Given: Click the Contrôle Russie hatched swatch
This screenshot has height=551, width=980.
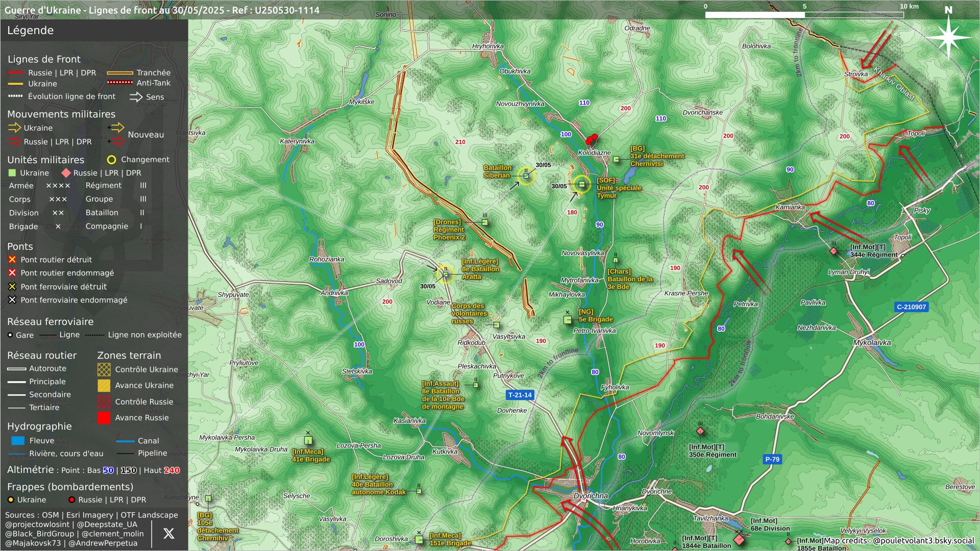Looking at the screenshot, I should click(x=104, y=402).
